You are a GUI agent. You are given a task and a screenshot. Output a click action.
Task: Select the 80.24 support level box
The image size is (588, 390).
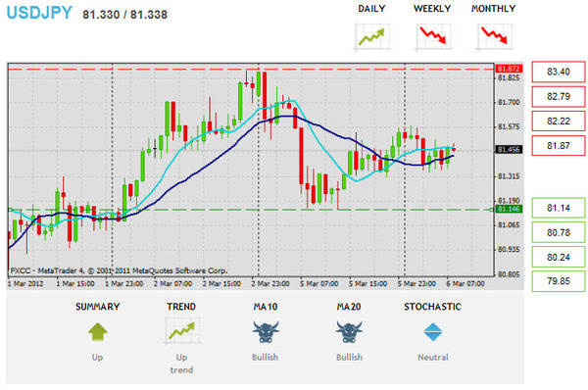(x=559, y=257)
